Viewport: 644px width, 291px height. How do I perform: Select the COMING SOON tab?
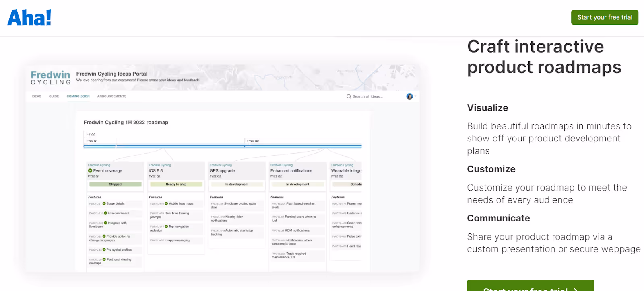(78, 96)
